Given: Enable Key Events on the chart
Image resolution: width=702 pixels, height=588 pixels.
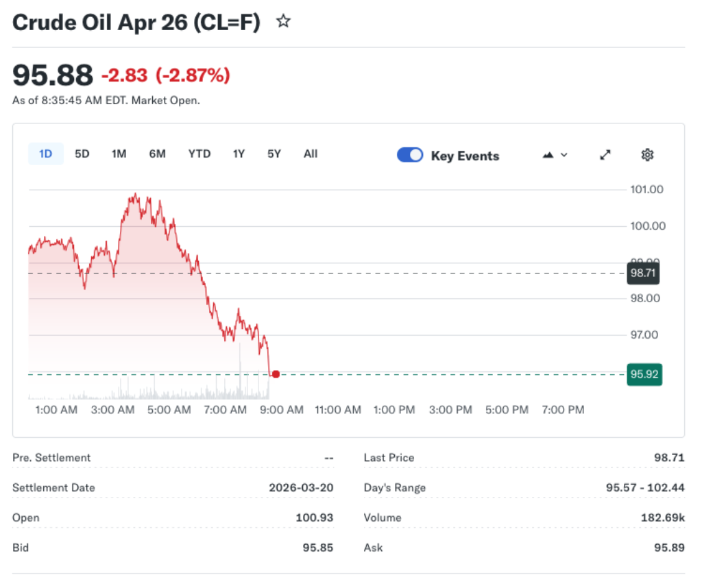Looking at the screenshot, I should [x=409, y=155].
